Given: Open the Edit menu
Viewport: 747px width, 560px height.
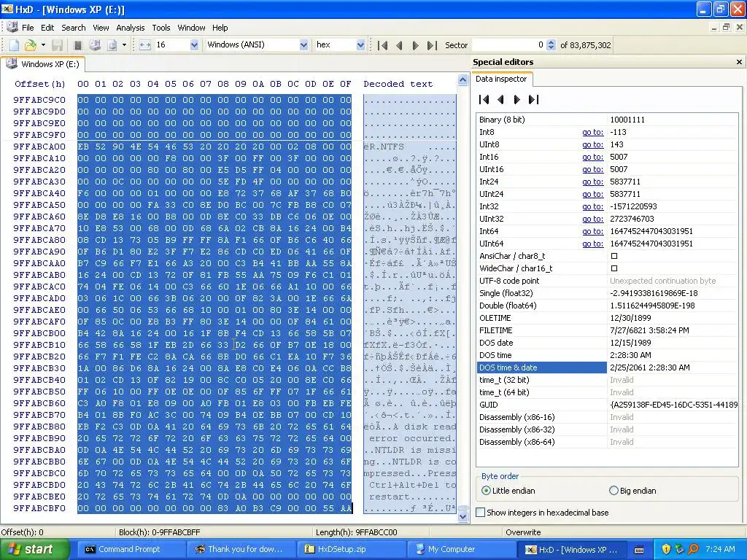Looking at the screenshot, I should click(x=47, y=28).
